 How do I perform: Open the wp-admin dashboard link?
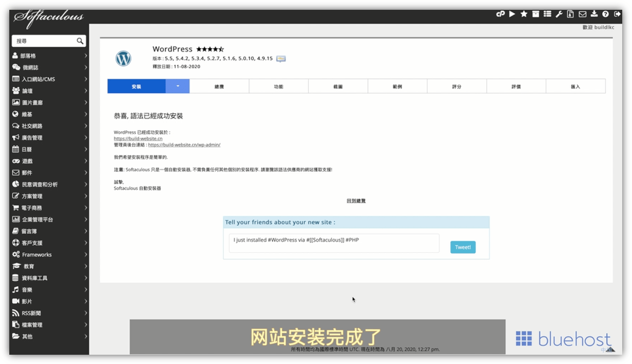point(184,145)
